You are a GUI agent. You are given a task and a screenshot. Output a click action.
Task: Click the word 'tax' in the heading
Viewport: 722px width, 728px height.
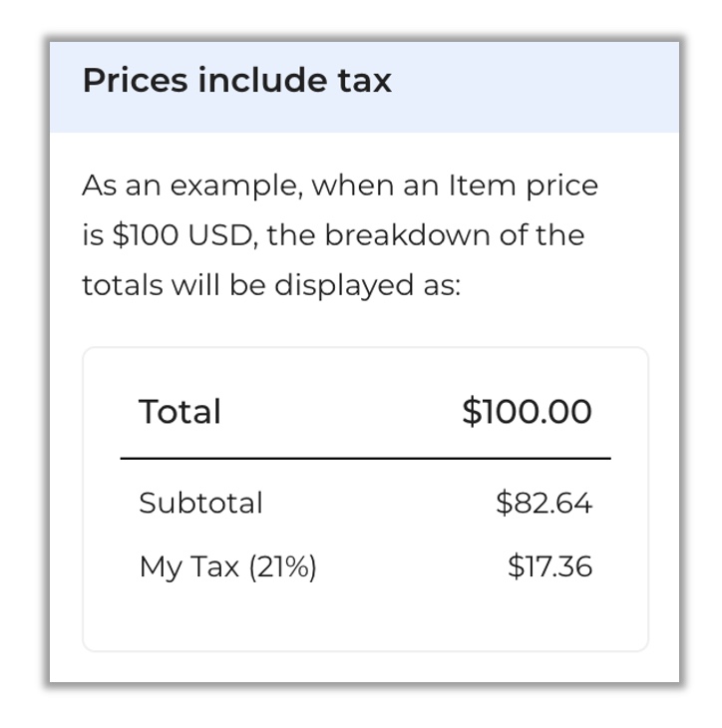coord(364,81)
